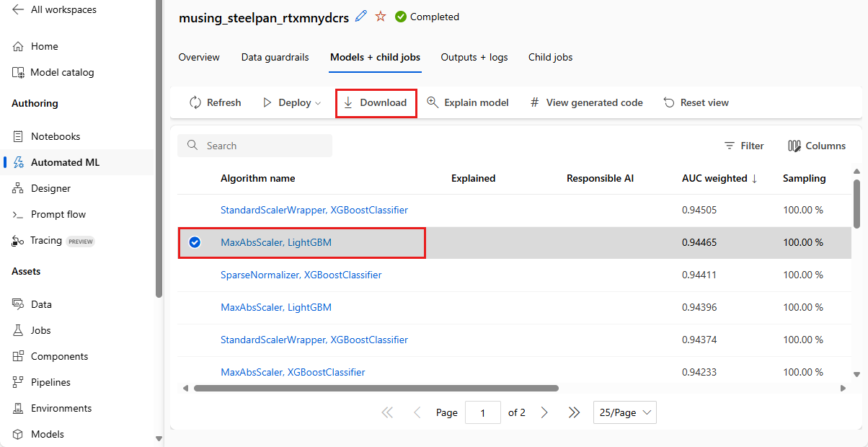Click the horizontal scrollbar under the table
The height and width of the screenshot is (447, 868).
pyautogui.click(x=376, y=388)
